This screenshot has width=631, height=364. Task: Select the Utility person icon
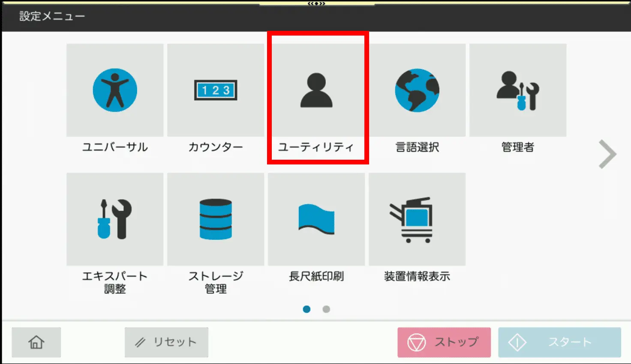point(316,90)
